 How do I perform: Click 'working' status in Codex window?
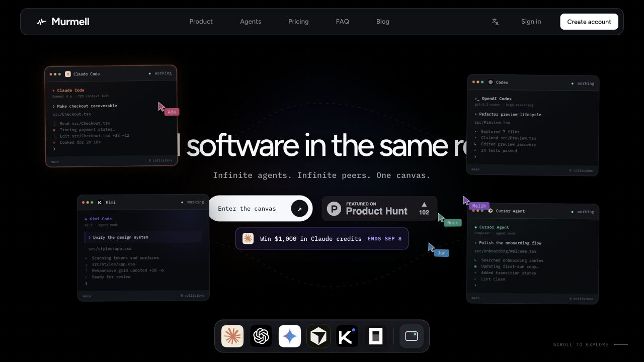click(586, 83)
